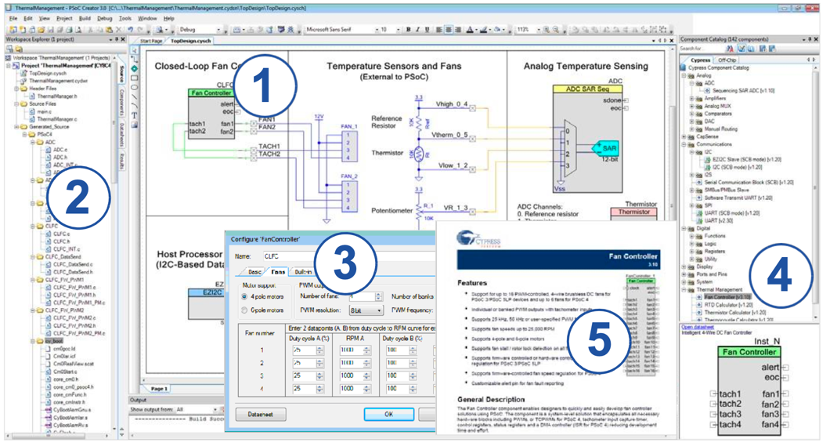Click OK in Configure FanController dialog
The image size is (830, 446).
coord(389,414)
